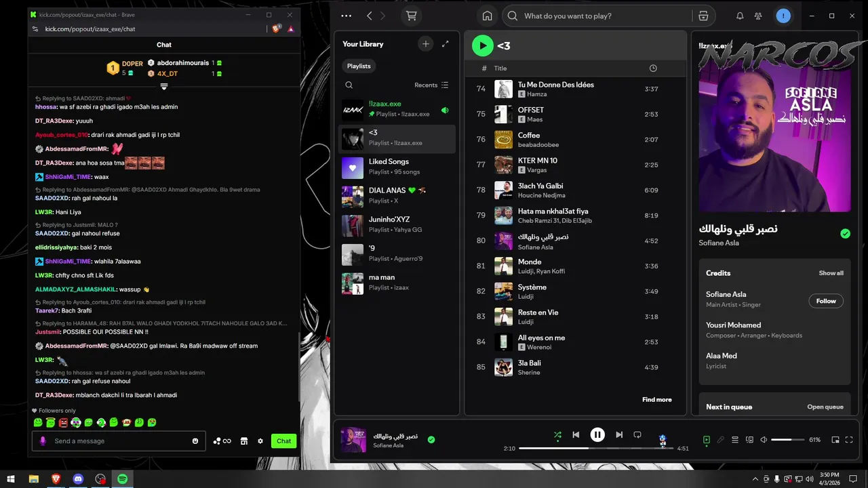Expand Your Library with arrows icon
868x488 pixels.
(446, 44)
